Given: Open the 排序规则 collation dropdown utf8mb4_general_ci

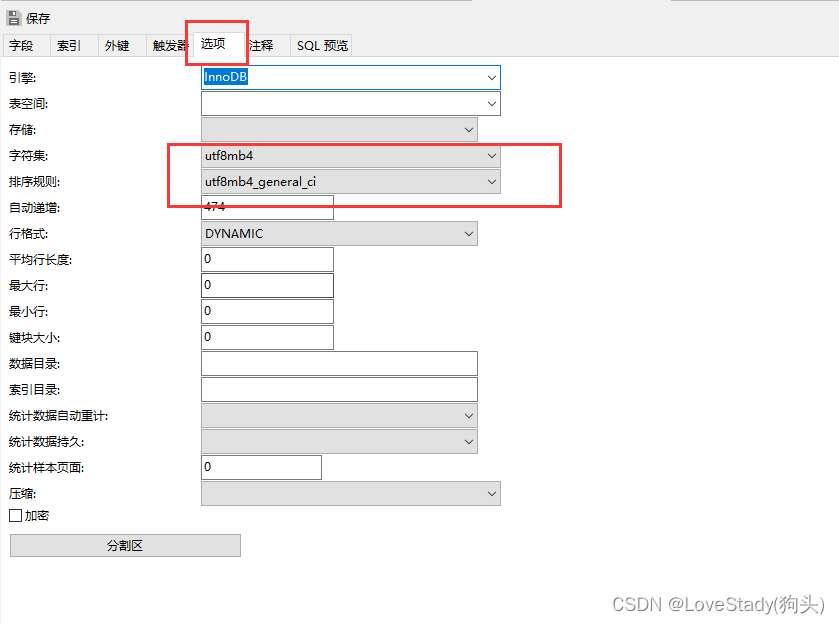Looking at the screenshot, I should coord(351,182).
